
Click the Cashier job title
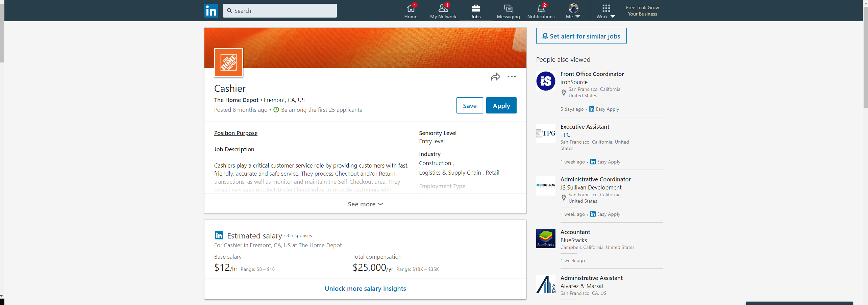click(230, 88)
